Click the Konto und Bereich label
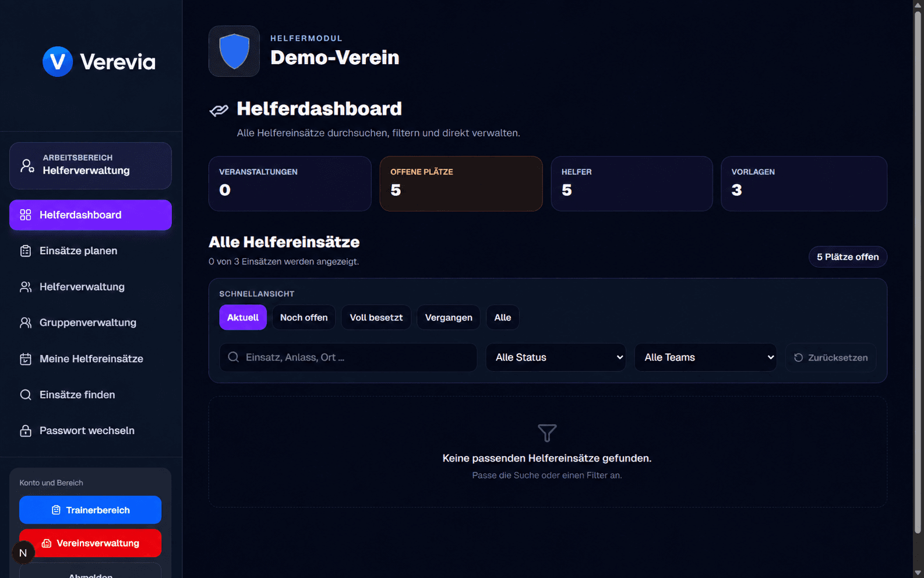Screen dimensions: 924x578 click(x=51, y=483)
